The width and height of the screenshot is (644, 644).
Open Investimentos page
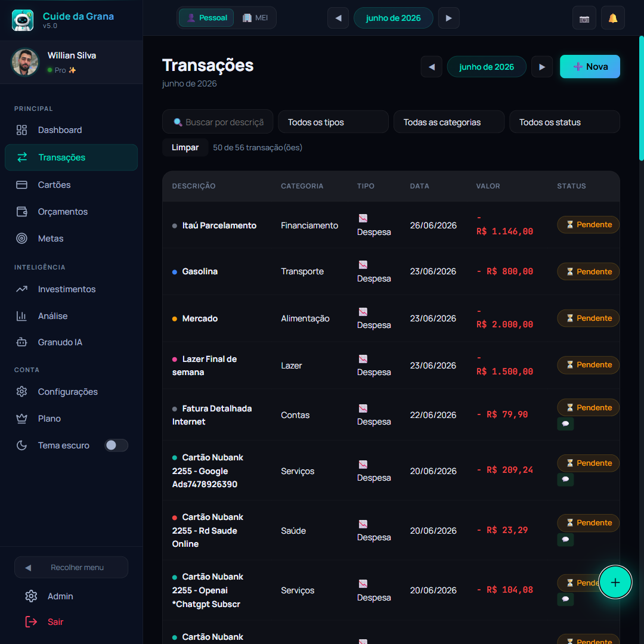tap(71, 289)
